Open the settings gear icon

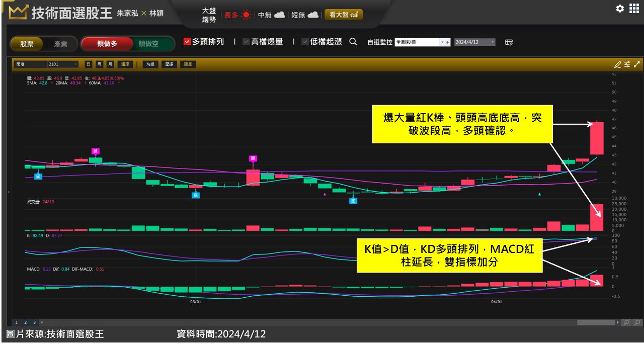click(620, 9)
